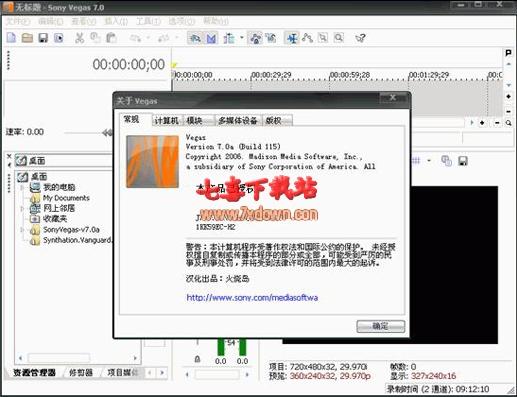Image resolution: width=517 pixels, height=397 pixels.
Task: Open the preview overlays grid dropdown arrow
Action: [429, 161]
